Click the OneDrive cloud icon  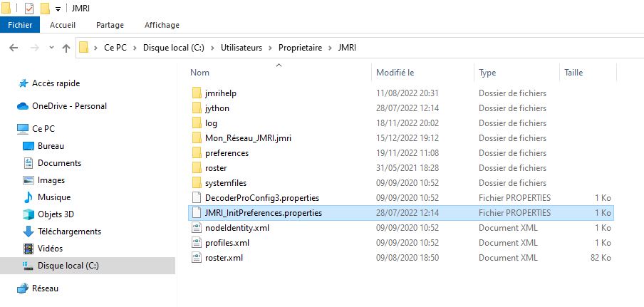point(23,106)
